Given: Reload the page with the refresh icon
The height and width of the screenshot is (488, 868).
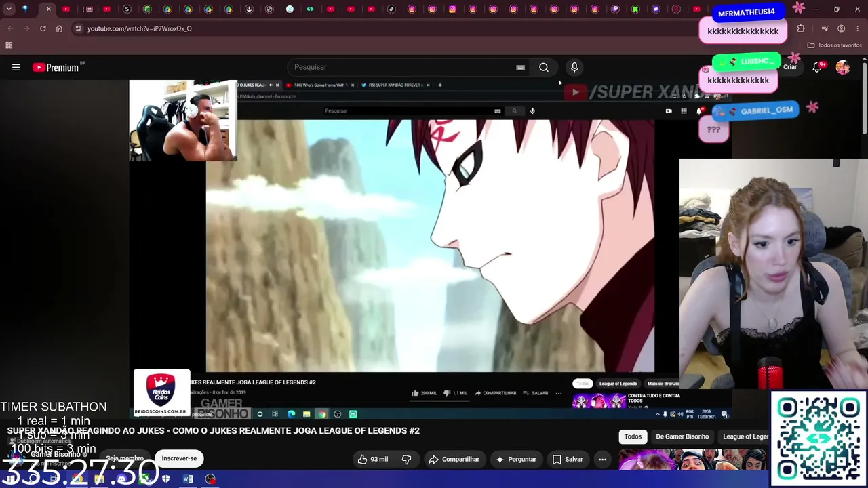Looking at the screenshot, I should coord(43,28).
